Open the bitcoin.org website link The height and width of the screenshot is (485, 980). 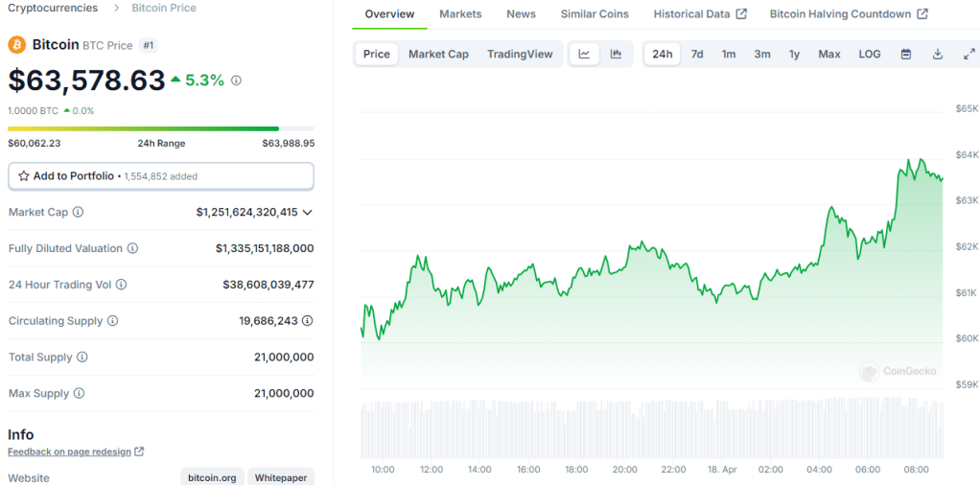pos(212,477)
